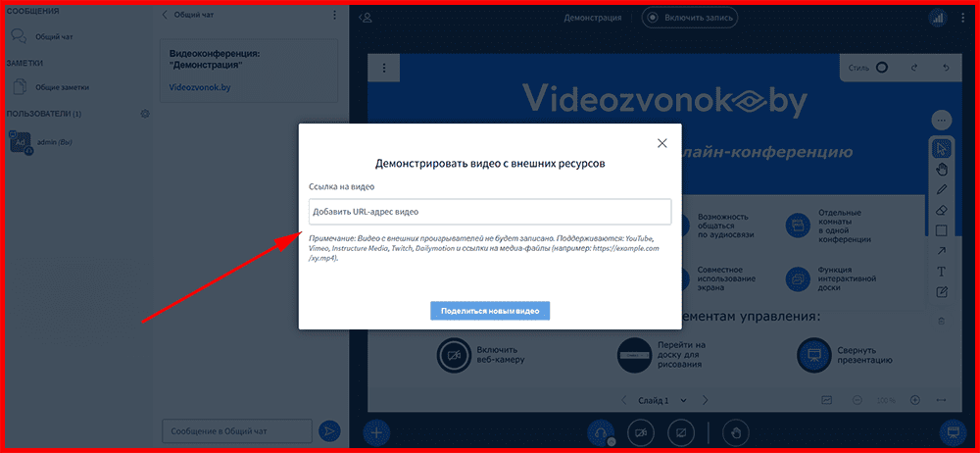
Task: Select the text tool
Action: click(x=942, y=272)
